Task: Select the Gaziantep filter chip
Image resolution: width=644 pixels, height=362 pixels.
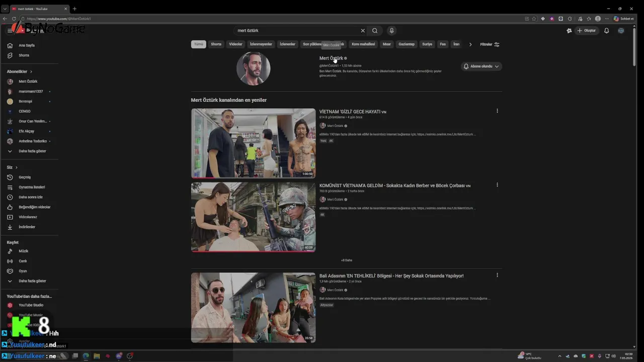Action: point(407,44)
